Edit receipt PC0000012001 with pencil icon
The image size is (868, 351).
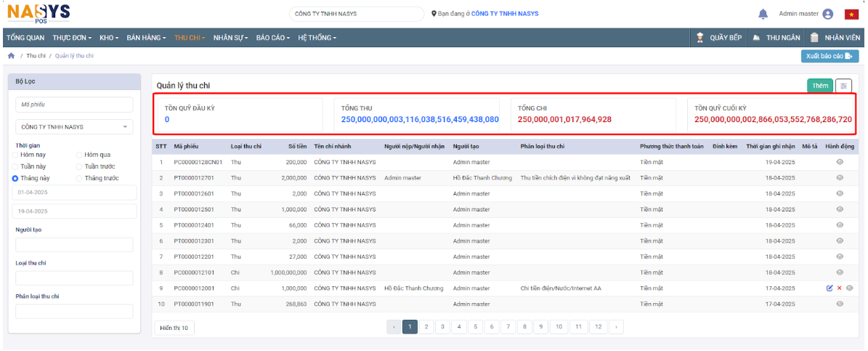coord(830,289)
